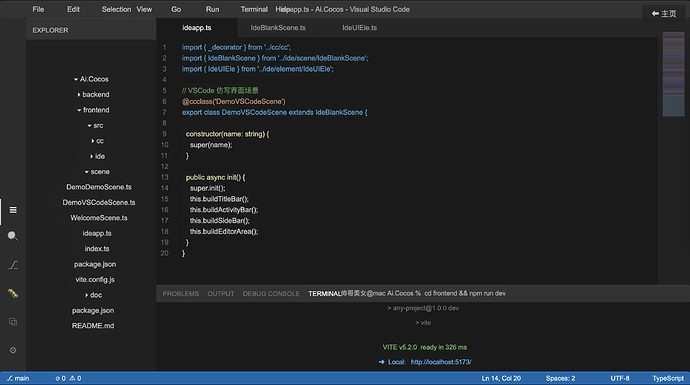The width and height of the screenshot is (690, 385).
Task: Click the errors count 0 in status bar
Action: 60,378
